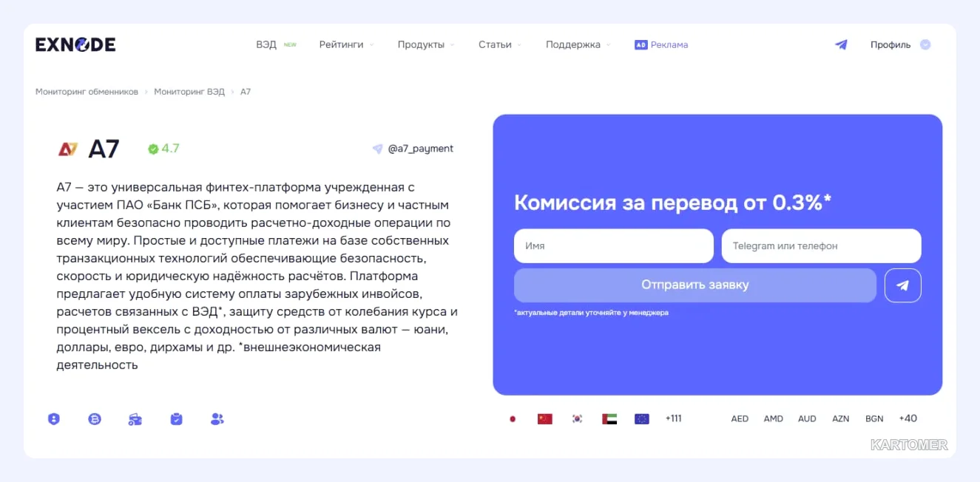Select the China flag
Viewport: 980px width, 482px height.
pos(545,418)
